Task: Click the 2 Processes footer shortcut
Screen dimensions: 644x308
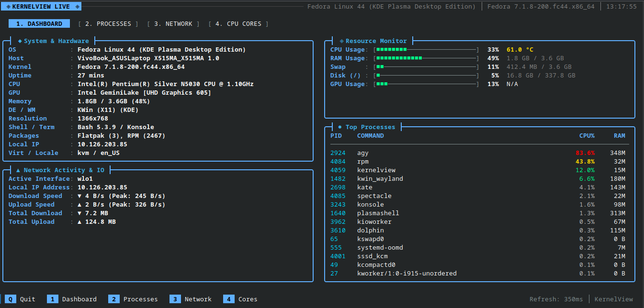Action: click(133, 299)
